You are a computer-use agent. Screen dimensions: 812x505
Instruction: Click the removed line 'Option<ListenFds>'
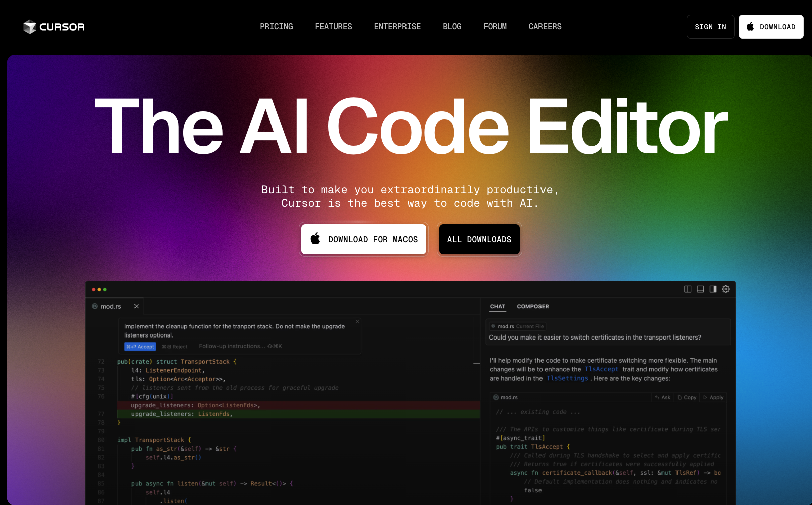pyautogui.click(x=299, y=405)
